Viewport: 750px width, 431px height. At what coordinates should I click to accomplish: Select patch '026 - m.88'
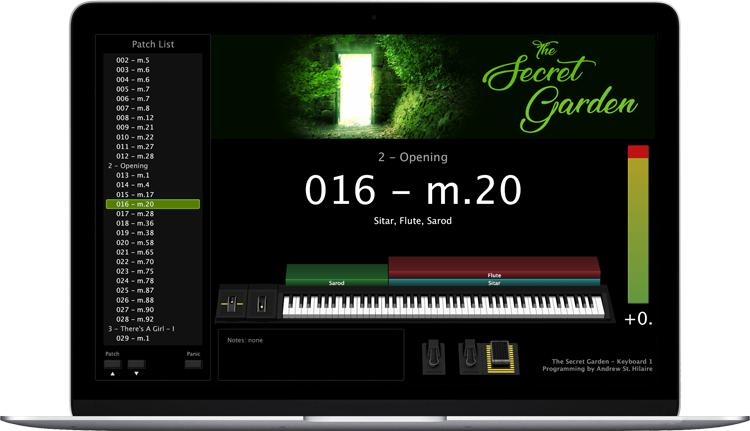pyautogui.click(x=134, y=300)
